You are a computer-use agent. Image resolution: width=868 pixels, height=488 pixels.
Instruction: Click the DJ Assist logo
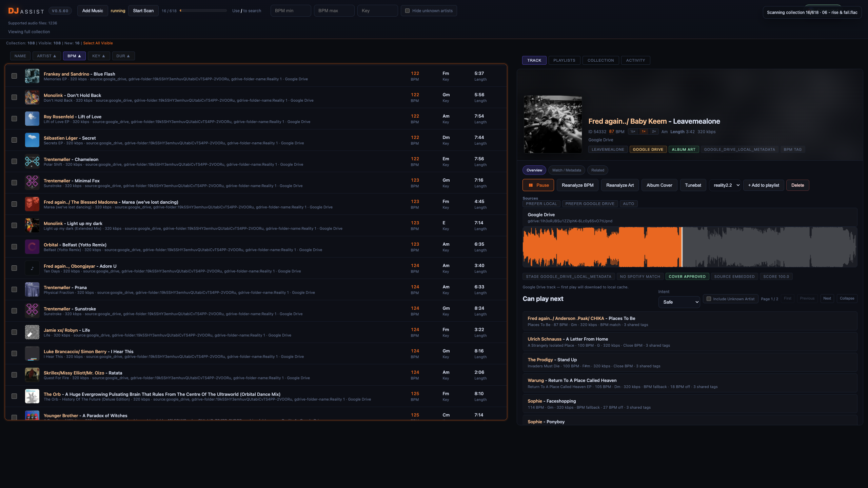pos(26,11)
